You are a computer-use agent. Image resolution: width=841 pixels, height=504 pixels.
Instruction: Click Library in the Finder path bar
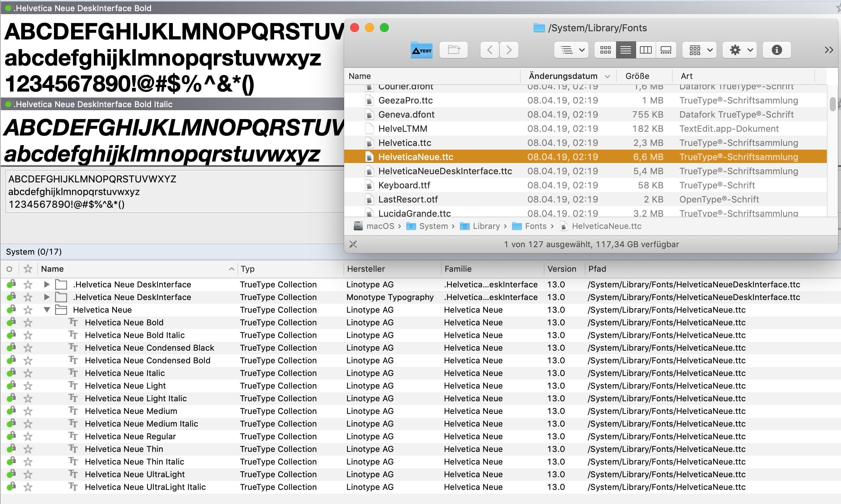[480, 226]
